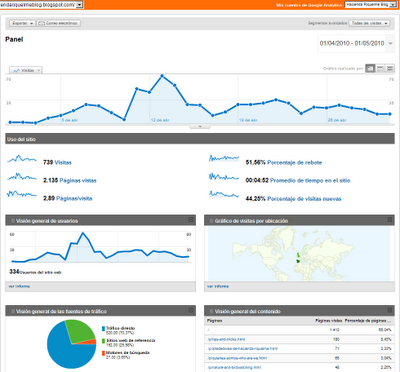The height and width of the screenshot is (372, 400).
Task: Click the orange Motores de búsqueda swatch
Action: pyautogui.click(x=103, y=353)
